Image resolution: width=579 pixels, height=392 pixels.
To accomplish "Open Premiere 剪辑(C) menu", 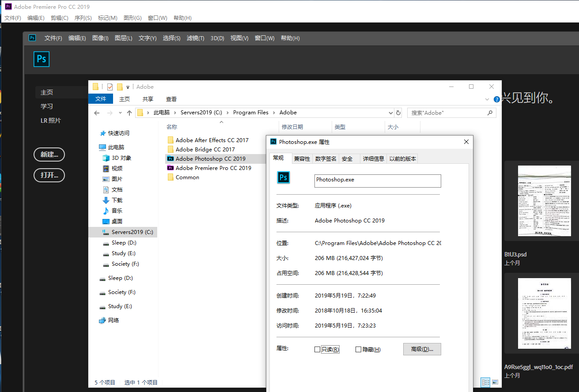I will (59, 18).
